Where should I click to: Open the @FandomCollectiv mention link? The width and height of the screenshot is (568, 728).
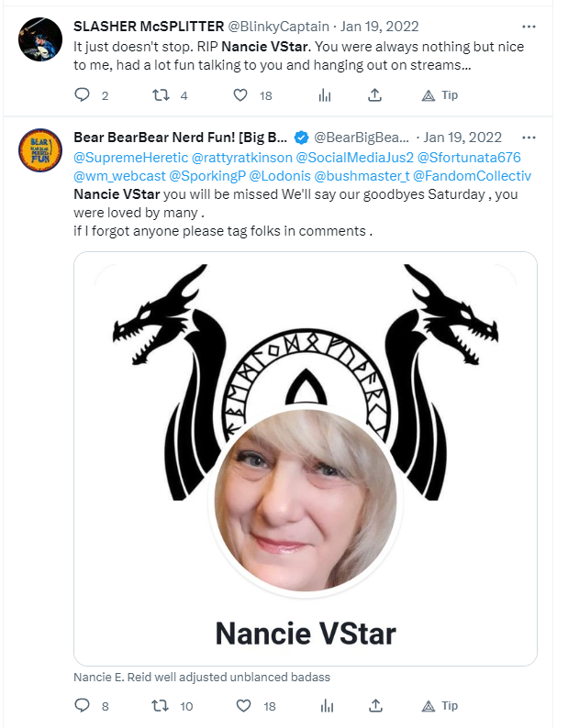click(x=472, y=176)
